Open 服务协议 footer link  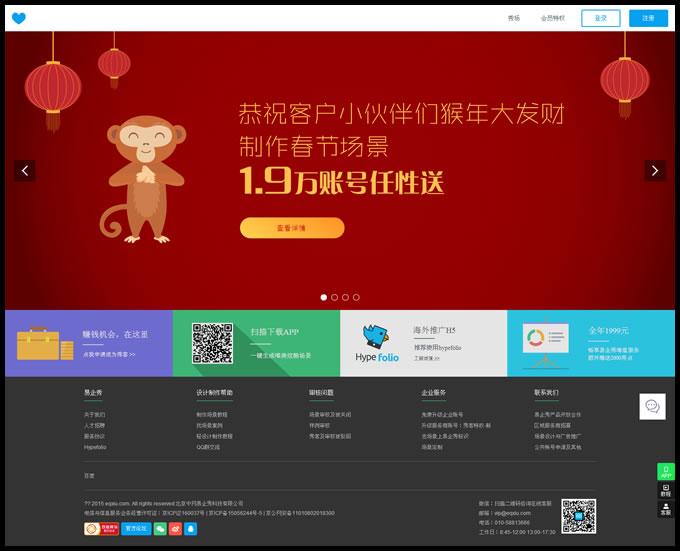click(x=95, y=437)
